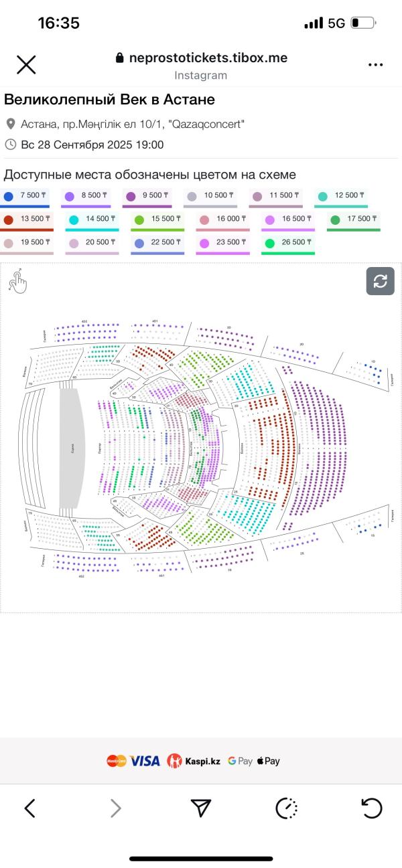Pick the 22 500 ₸ price legend item
This screenshot has height=868, width=402.
(157, 244)
